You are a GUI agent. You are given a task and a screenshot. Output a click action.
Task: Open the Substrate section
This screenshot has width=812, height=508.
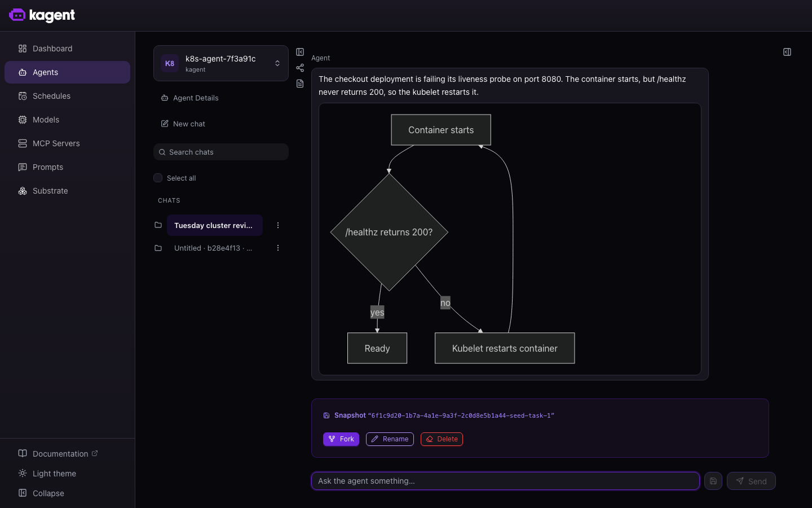click(67, 191)
